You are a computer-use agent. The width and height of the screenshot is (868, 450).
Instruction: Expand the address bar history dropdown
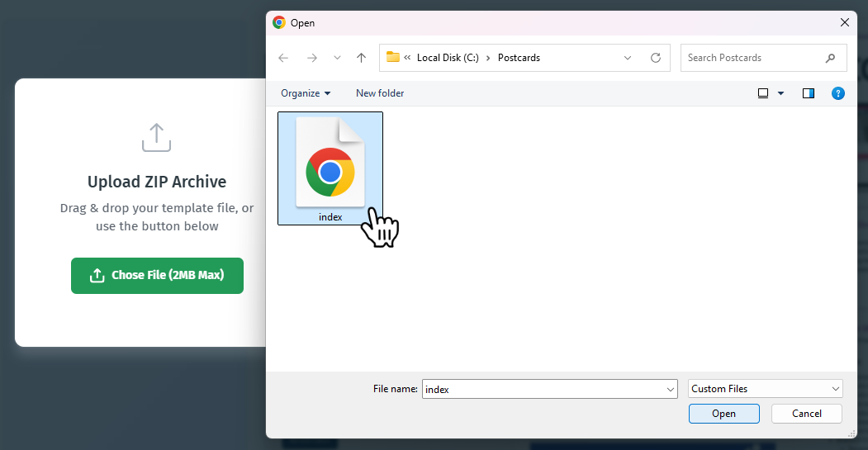(x=627, y=58)
